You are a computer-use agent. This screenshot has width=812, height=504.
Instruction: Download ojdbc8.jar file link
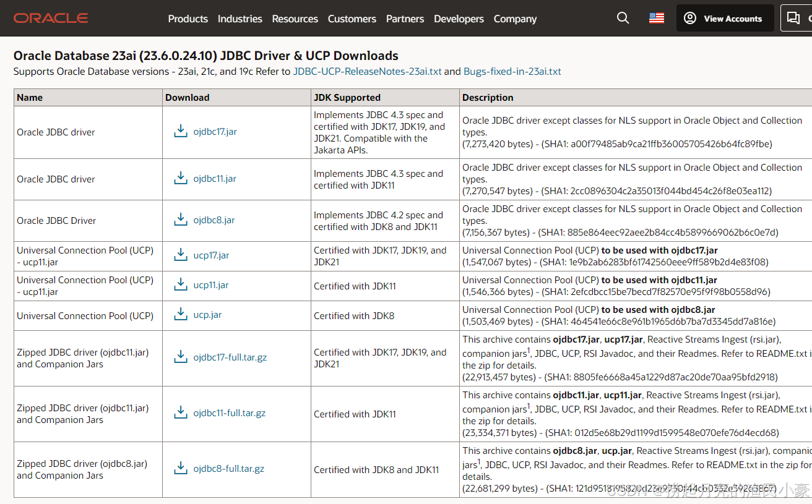[214, 220]
